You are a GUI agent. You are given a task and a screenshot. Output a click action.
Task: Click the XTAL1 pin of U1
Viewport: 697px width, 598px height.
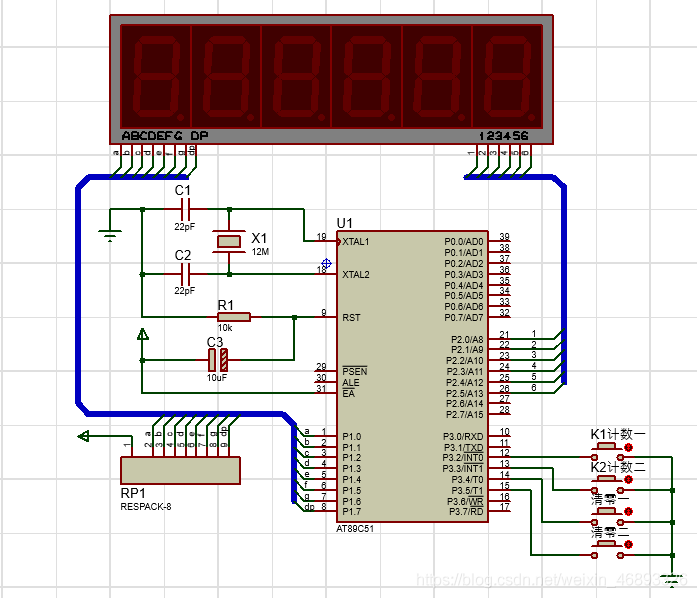356,242
